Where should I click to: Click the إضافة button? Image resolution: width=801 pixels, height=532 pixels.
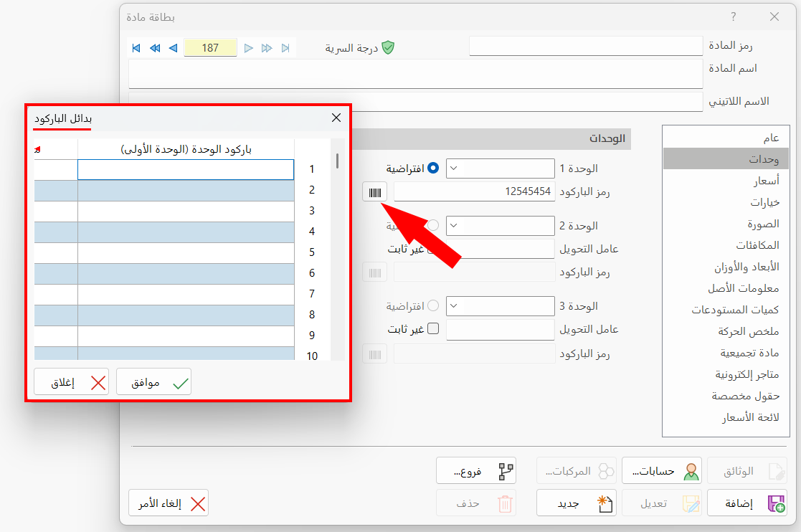pos(747,503)
